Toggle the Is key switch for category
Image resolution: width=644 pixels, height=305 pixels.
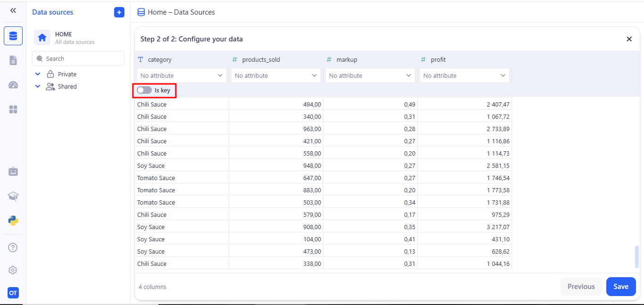tap(144, 90)
